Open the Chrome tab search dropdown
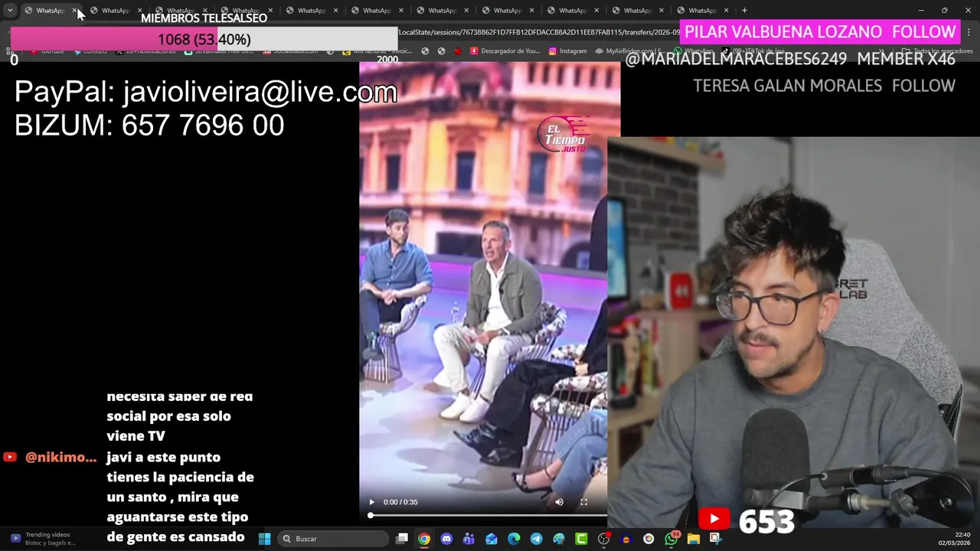The width and height of the screenshot is (980, 551). pyautogui.click(x=10, y=11)
